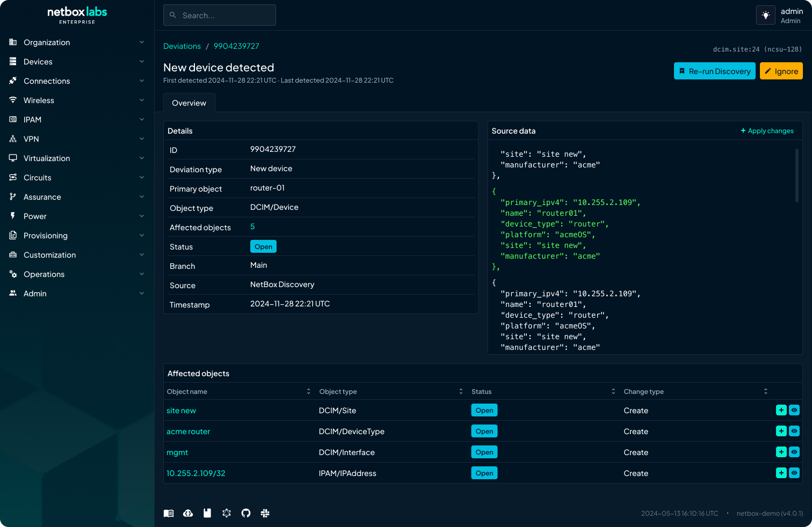Sort by Object name column arrows
Viewport: 812px width, 527px height.
[x=309, y=391]
